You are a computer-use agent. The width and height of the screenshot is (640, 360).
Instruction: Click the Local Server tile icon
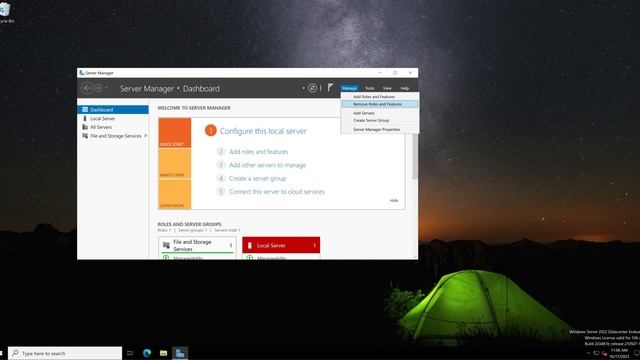tap(250, 245)
